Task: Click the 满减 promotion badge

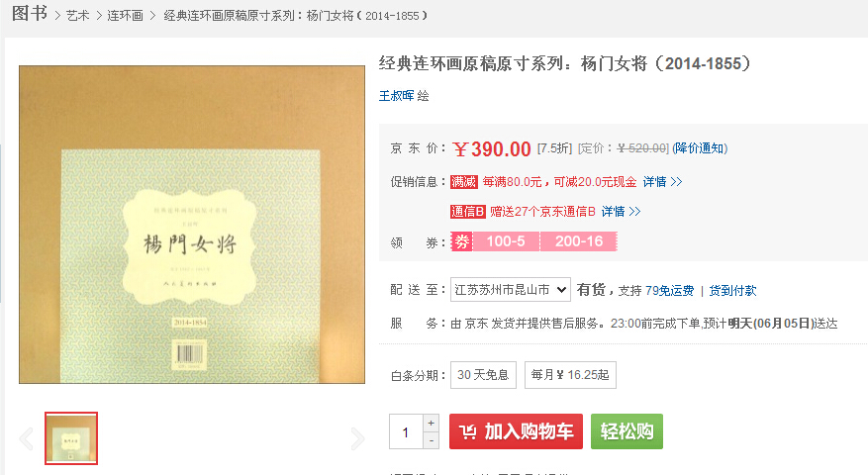Action: pos(463,181)
